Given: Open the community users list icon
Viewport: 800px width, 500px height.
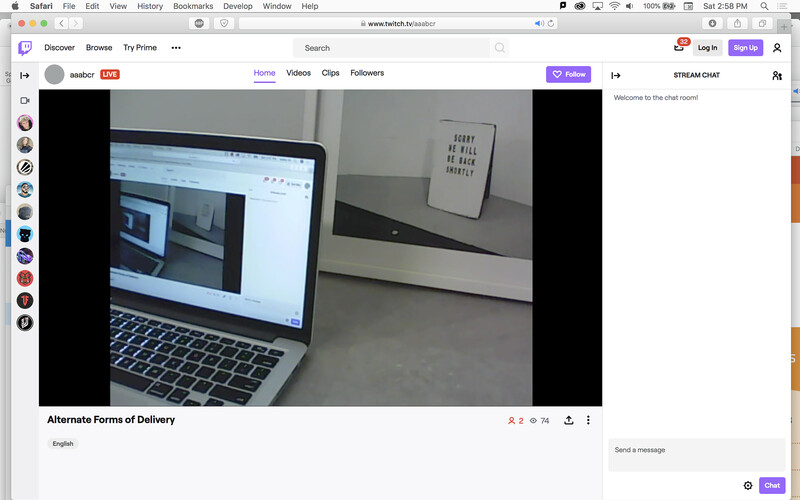Looking at the screenshot, I should coord(777,75).
